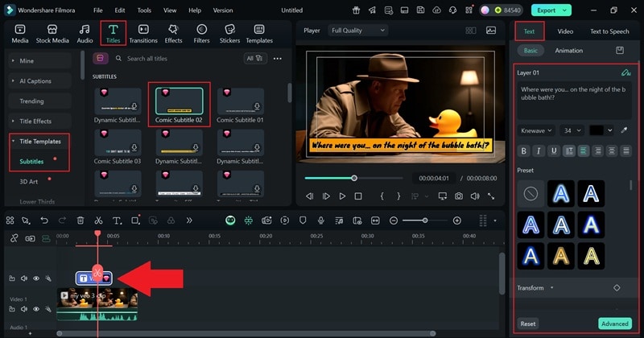Expand more timeline tools with double chevron
The image size is (644, 338).
click(x=189, y=221)
